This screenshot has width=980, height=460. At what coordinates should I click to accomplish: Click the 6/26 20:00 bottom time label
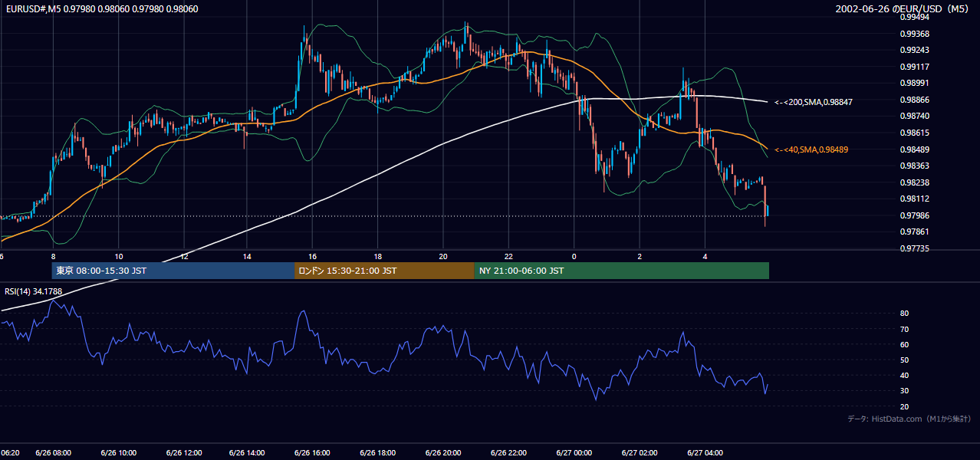tap(443, 453)
